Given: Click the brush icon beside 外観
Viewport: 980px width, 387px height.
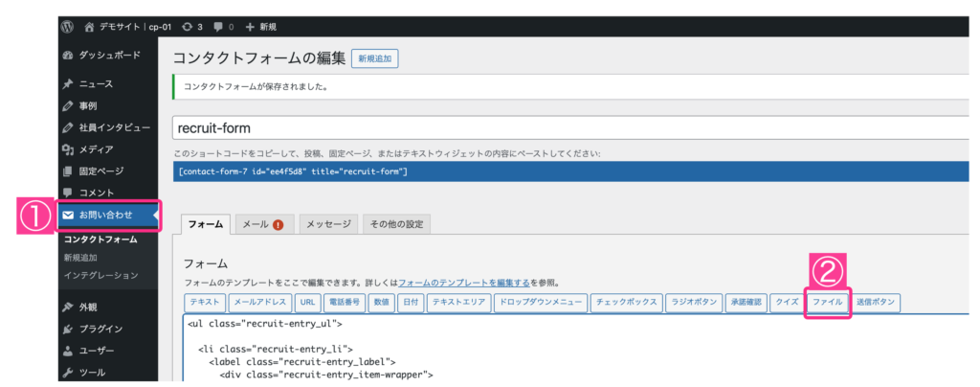Looking at the screenshot, I should [x=68, y=307].
